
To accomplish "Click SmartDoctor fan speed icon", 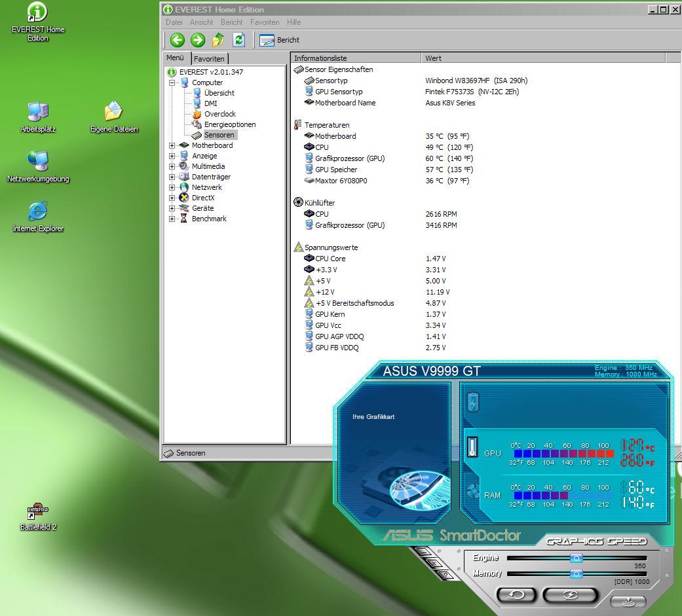I will coord(472,492).
